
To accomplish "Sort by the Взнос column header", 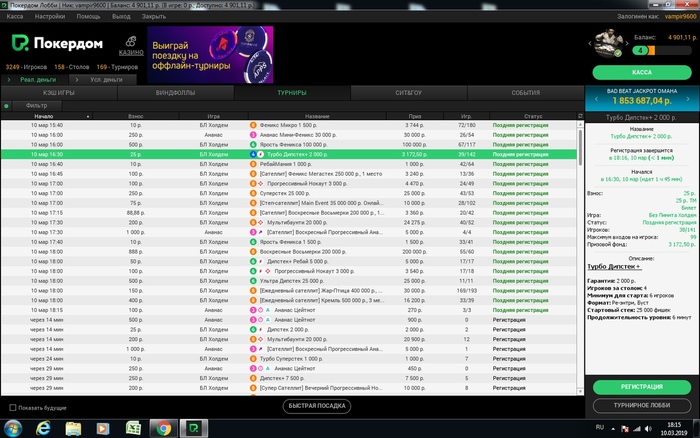I will [136, 116].
